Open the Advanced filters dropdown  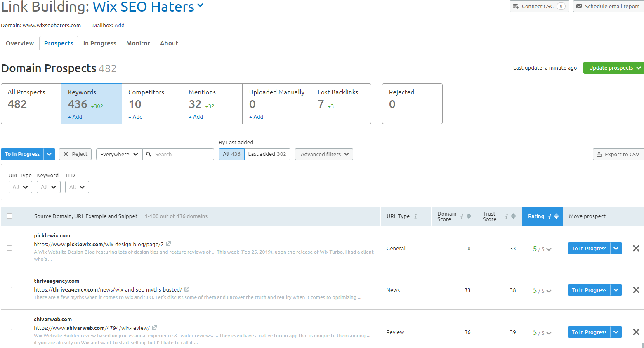pos(324,154)
